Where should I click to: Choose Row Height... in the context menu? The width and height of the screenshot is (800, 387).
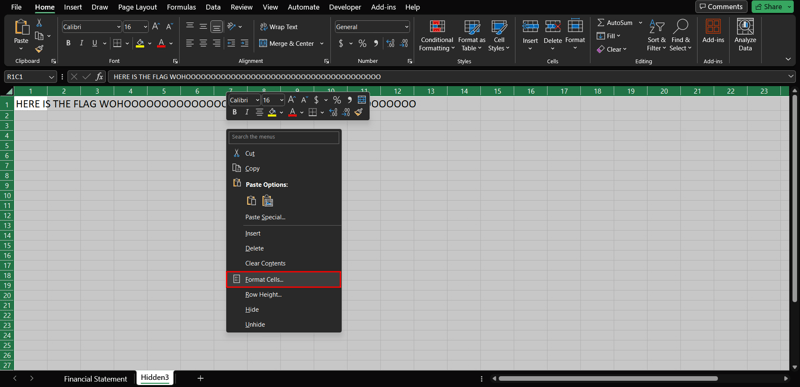[x=284, y=295]
